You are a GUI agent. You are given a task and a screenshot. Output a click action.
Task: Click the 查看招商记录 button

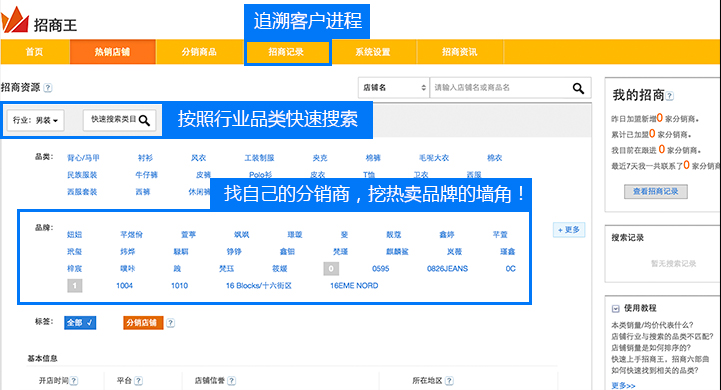pos(656,191)
